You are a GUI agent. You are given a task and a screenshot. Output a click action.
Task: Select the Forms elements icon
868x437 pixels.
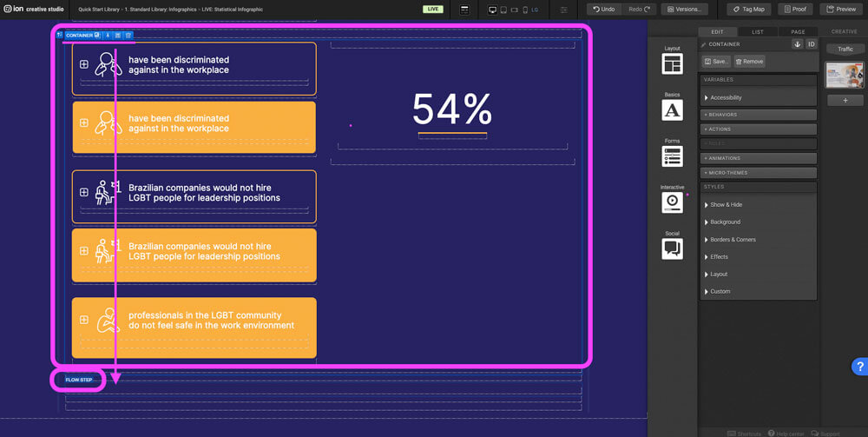coord(672,156)
